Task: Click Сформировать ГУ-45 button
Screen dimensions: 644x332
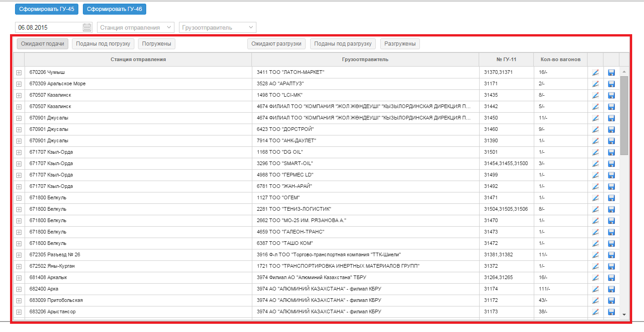Action: point(46,9)
